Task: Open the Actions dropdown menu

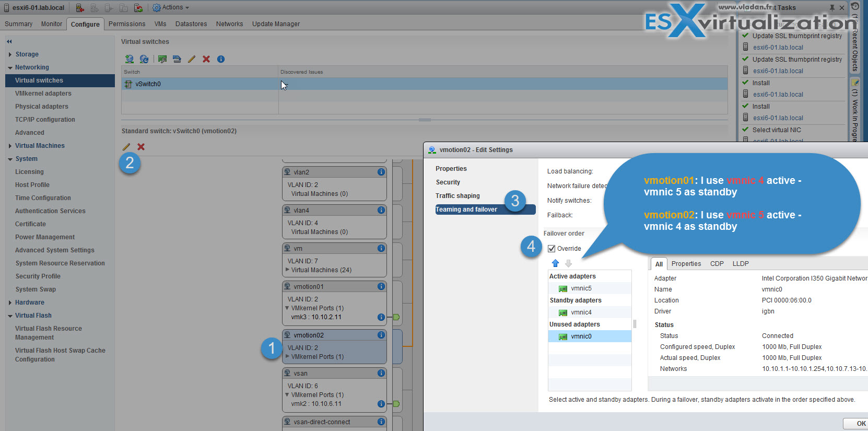Action: point(171,7)
